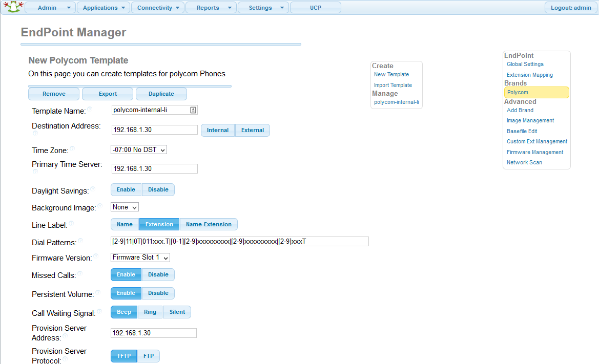Viewport: 599px width, 364px height.
Task: Open help icon next to Line Label
Action: (x=71, y=224)
